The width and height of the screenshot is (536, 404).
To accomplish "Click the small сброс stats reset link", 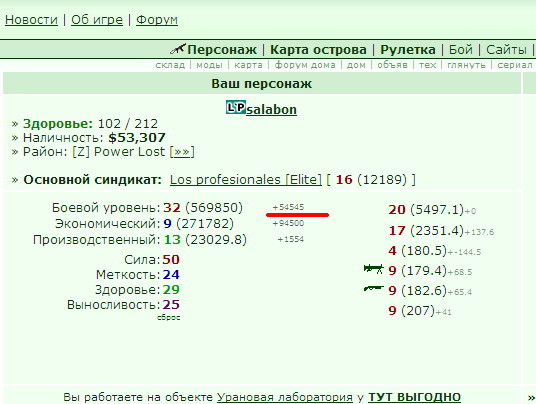I will pyautogui.click(x=169, y=318).
